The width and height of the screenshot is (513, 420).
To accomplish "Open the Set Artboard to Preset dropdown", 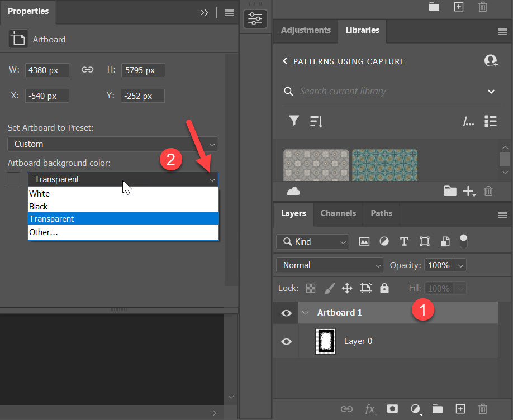I will pos(112,144).
